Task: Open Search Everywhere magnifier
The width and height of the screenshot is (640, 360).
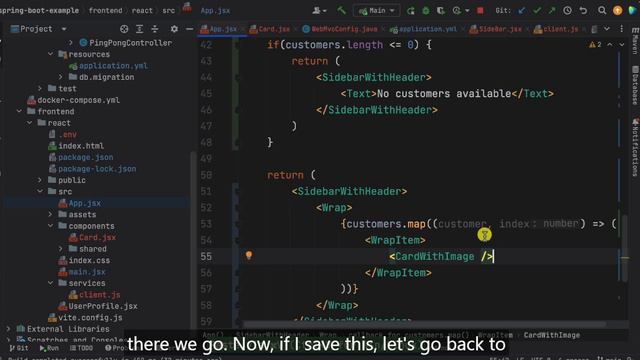Action: [x=602, y=11]
